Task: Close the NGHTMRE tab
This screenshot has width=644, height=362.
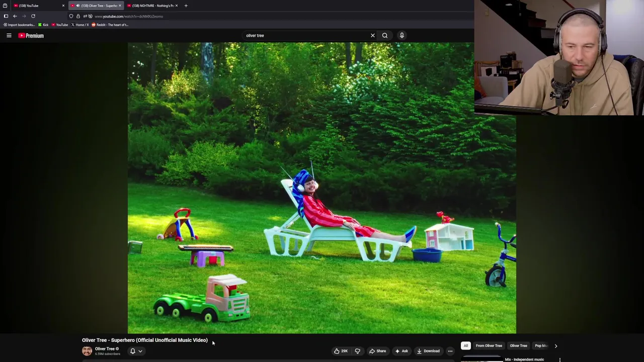Action: [x=176, y=6]
